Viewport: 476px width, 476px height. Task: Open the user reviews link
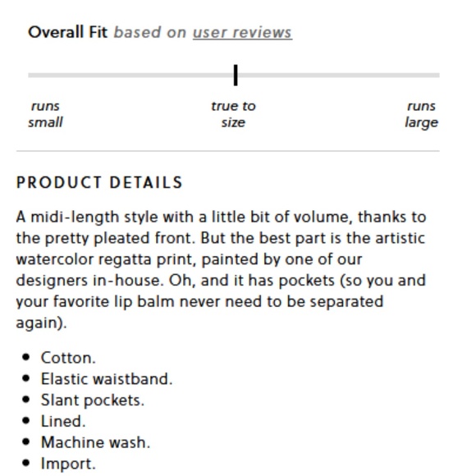point(242,33)
